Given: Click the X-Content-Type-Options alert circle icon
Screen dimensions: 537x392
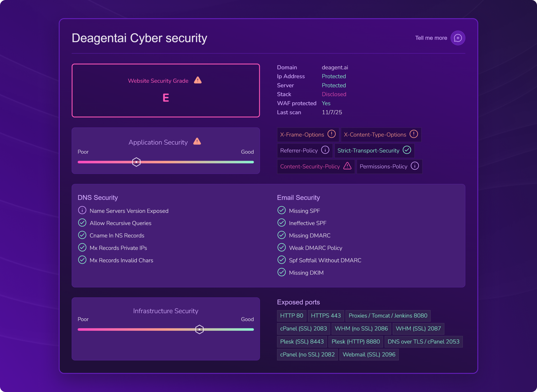Looking at the screenshot, I should [414, 134].
